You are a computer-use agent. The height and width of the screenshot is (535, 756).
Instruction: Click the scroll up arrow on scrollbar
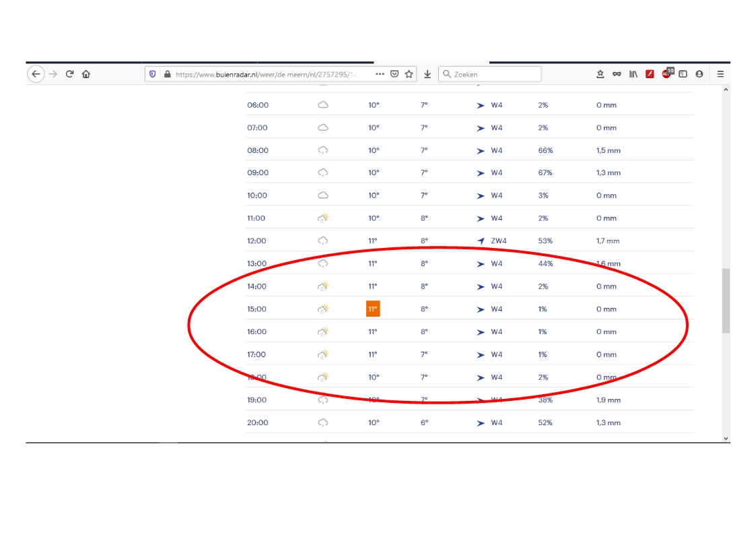[725, 90]
